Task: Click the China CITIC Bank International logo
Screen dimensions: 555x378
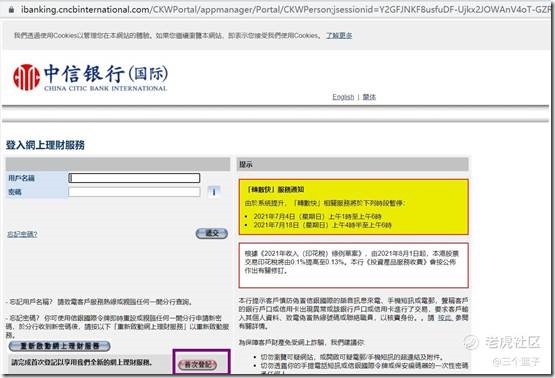Action: [90, 78]
